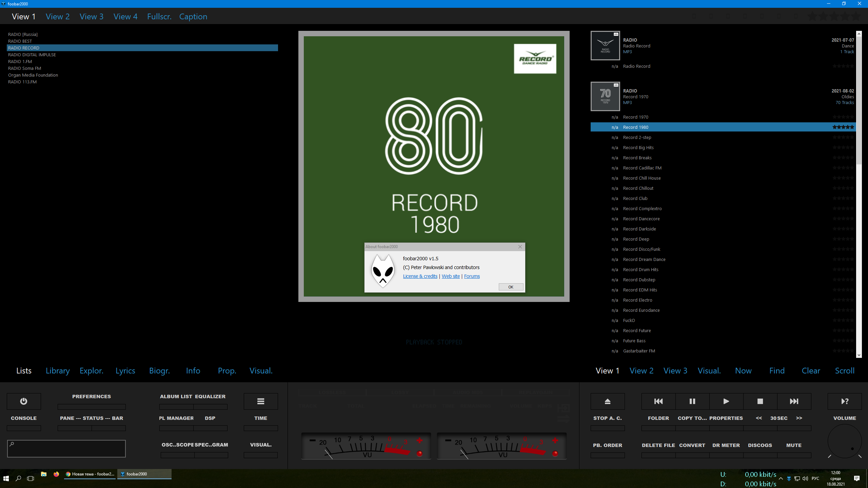Click the random playback question icon
Screen dimensions: 868x488
click(x=844, y=401)
